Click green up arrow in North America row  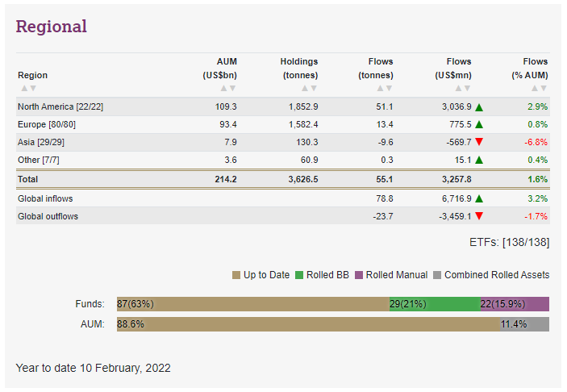(479, 106)
